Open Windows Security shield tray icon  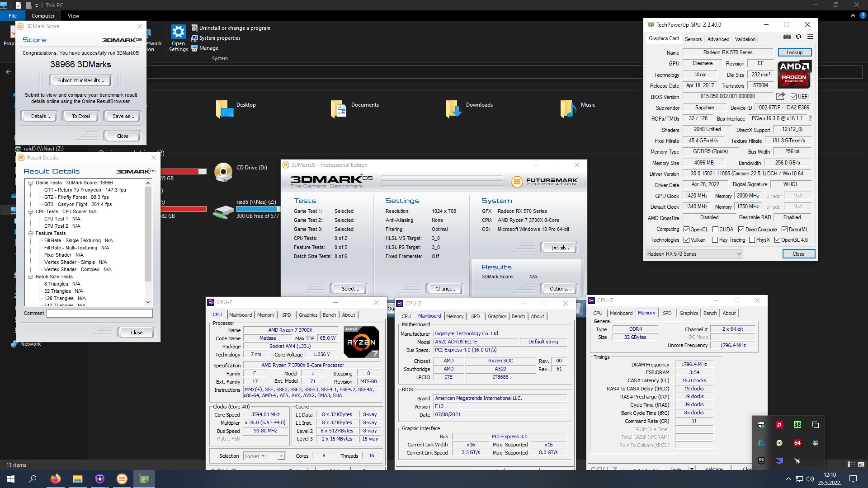coord(761,425)
